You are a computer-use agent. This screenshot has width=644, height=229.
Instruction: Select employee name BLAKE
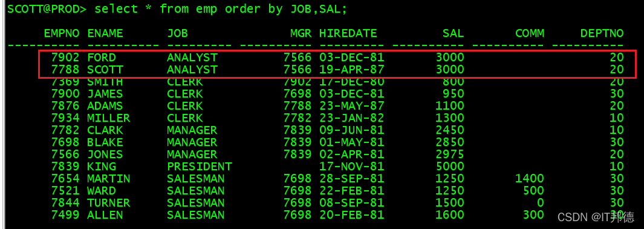pos(105,142)
